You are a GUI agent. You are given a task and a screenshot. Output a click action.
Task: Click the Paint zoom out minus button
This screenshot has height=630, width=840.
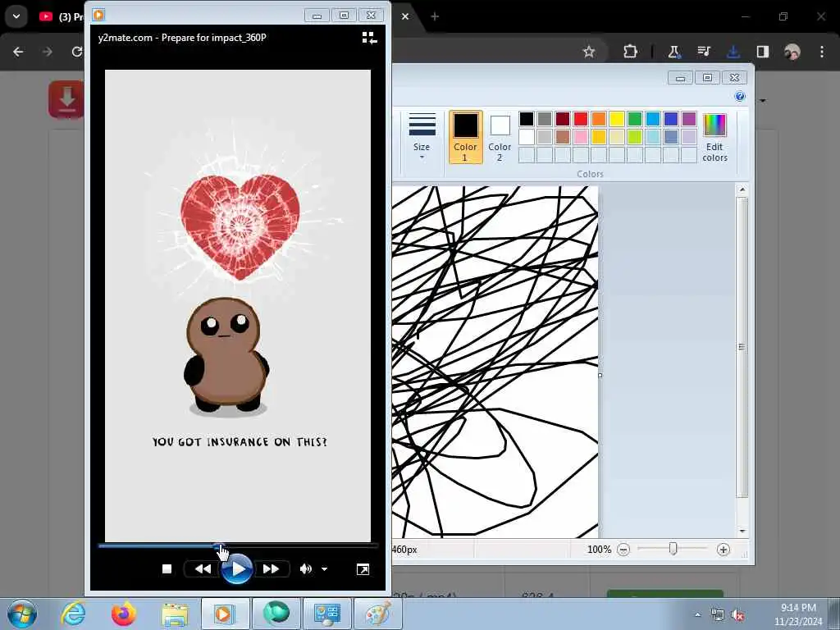pos(623,550)
